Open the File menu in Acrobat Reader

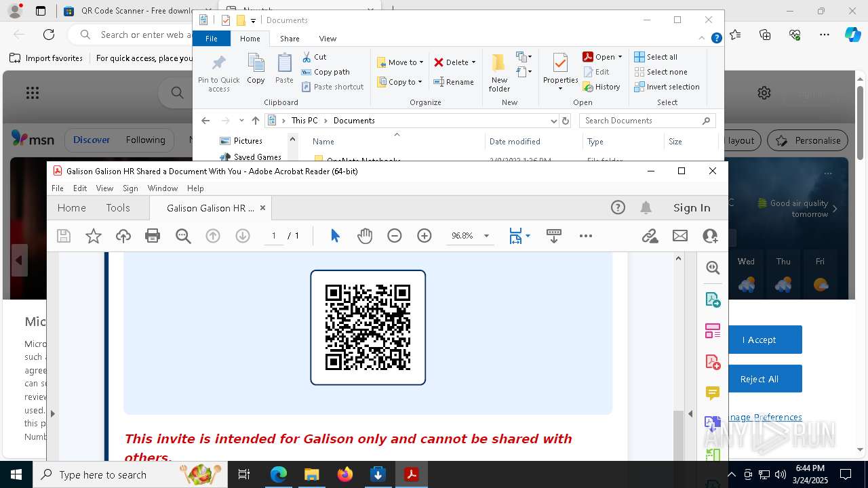[58, 188]
